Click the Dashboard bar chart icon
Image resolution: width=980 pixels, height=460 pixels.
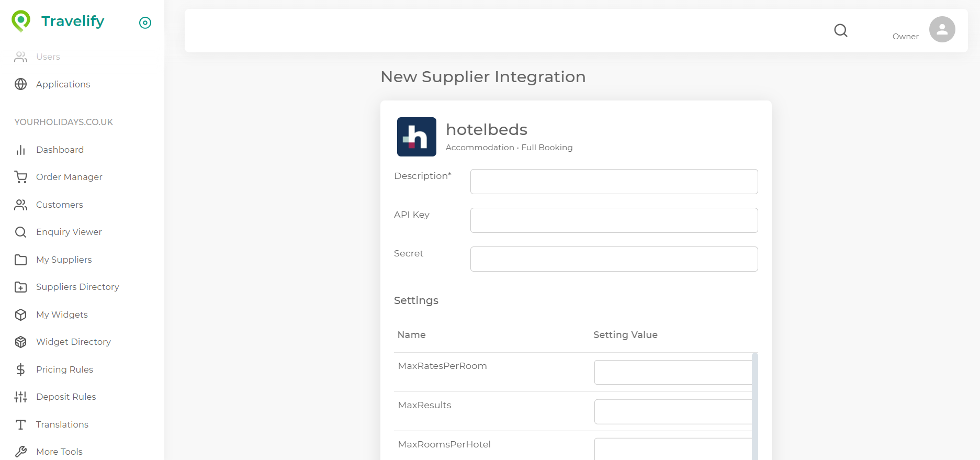(21, 150)
